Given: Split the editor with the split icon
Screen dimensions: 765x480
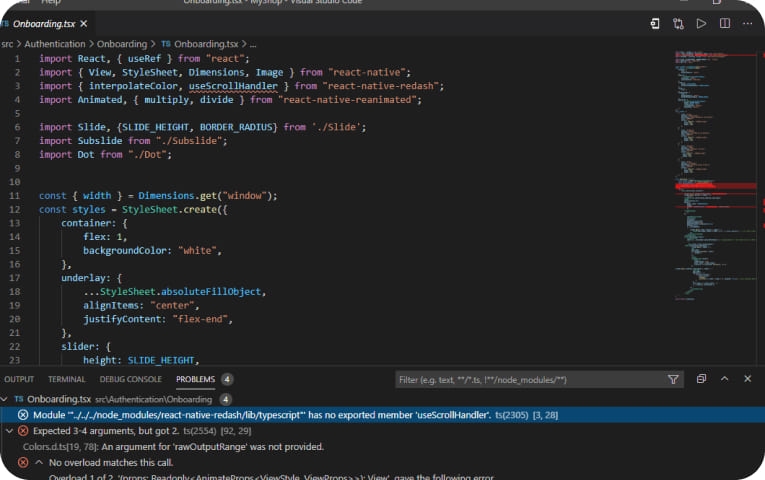Looking at the screenshot, I should coord(725,23).
